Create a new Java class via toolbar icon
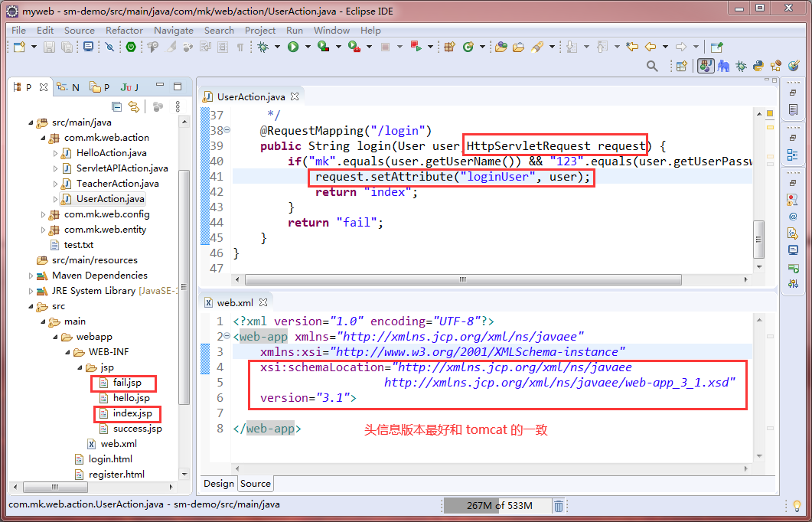The image size is (812, 522). click(x=468, y=47)
